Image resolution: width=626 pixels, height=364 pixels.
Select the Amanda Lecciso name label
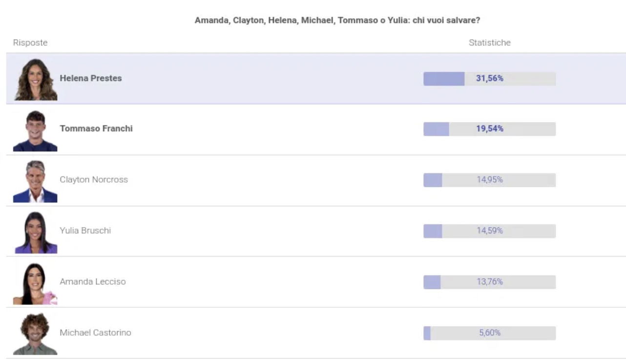[93, 282]
